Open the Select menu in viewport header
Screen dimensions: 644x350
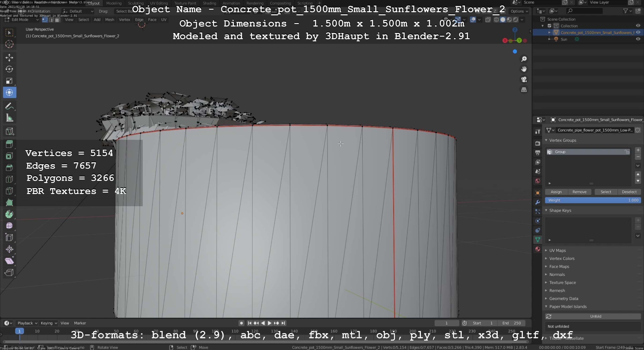click(x=83, y=20)
